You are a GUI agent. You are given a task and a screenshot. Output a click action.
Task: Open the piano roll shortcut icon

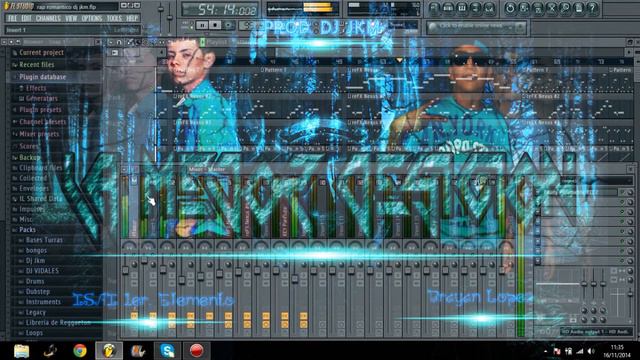click(462, 8)
